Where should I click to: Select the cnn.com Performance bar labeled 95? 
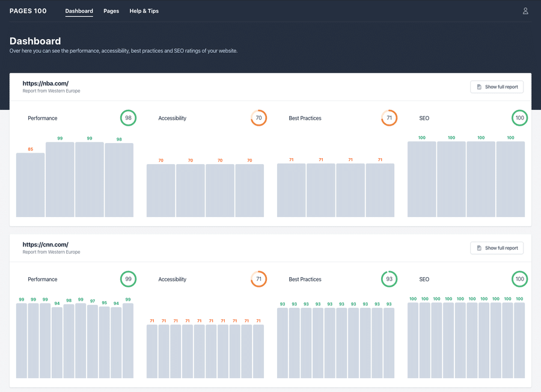click(x=104, y=342)
